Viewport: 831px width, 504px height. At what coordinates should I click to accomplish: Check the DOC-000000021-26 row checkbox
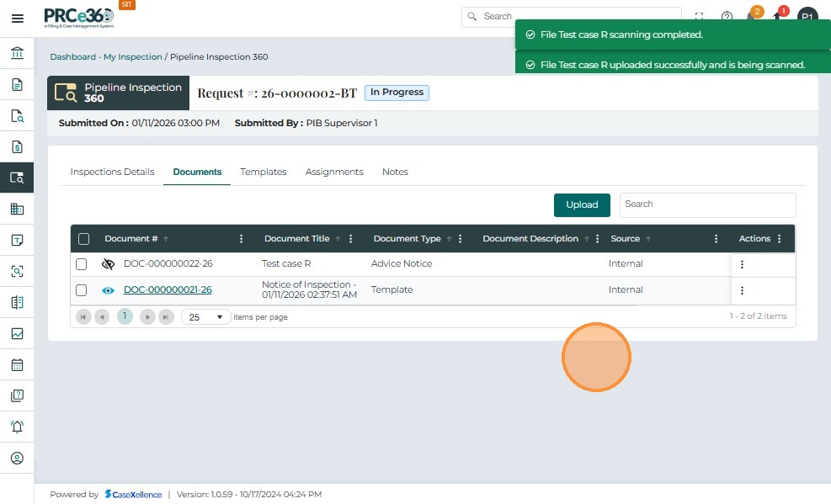coord(81,290)
